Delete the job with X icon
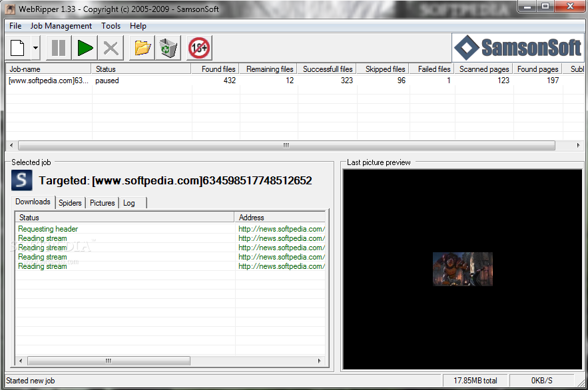The width and height of the screenshot is (588, 390). tap(111, 48)
